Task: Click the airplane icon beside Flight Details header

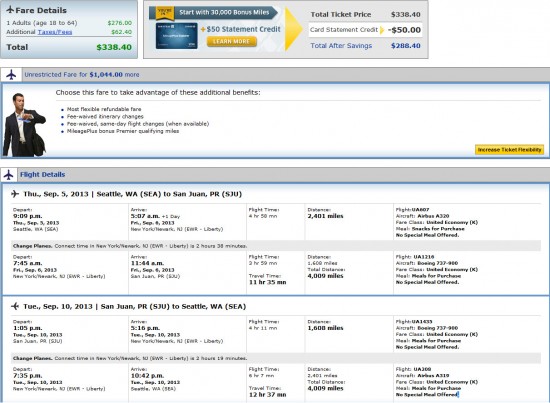Action: pos(8,175)
